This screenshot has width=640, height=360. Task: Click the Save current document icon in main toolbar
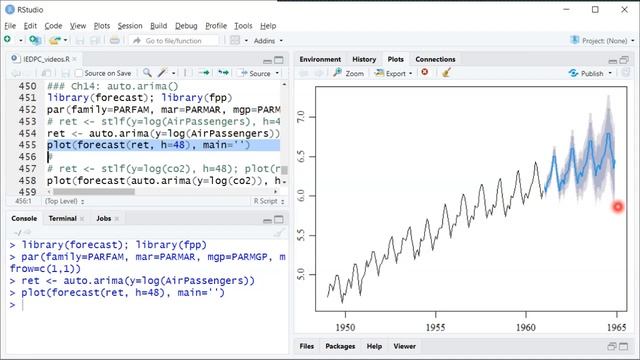click(x=80, y=40)
